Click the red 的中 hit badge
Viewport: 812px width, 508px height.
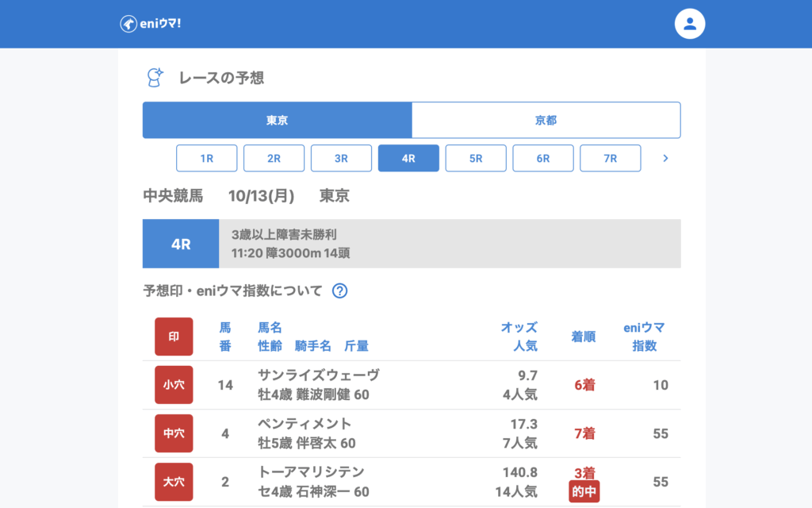584,492
